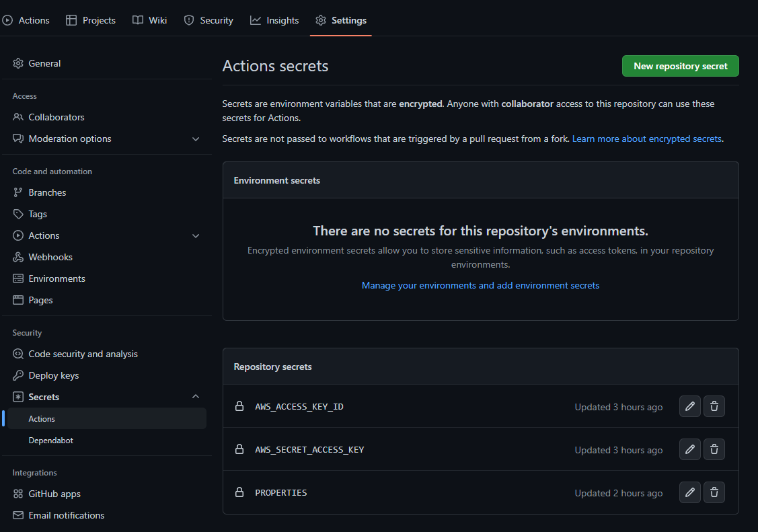Screen dimensions: 758x532
Task: Open the Insights tab
Action: [x=274, y=20]
